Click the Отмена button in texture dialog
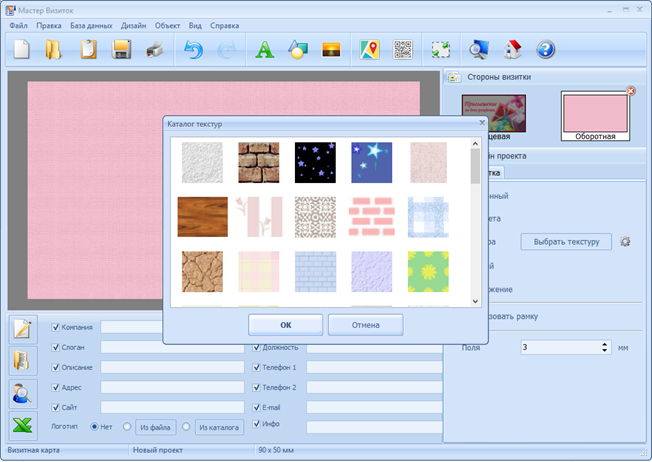The image size is (652, 462). coord(366,325)
